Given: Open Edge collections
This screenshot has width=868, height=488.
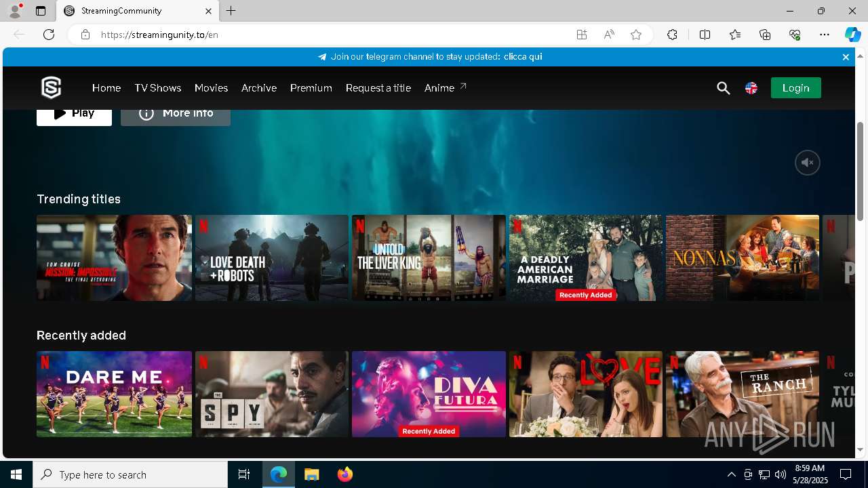Looking at the screenshot, I should pyautogui.click(x=765, y=35).
